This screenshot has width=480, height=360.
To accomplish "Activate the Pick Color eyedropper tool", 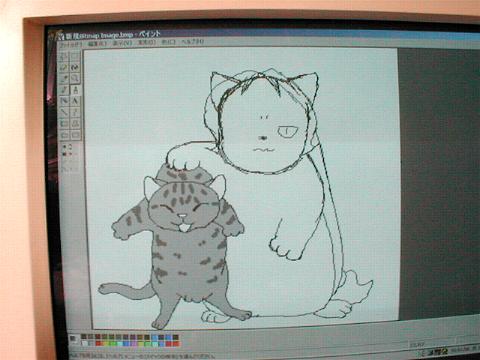I will 64,79.
